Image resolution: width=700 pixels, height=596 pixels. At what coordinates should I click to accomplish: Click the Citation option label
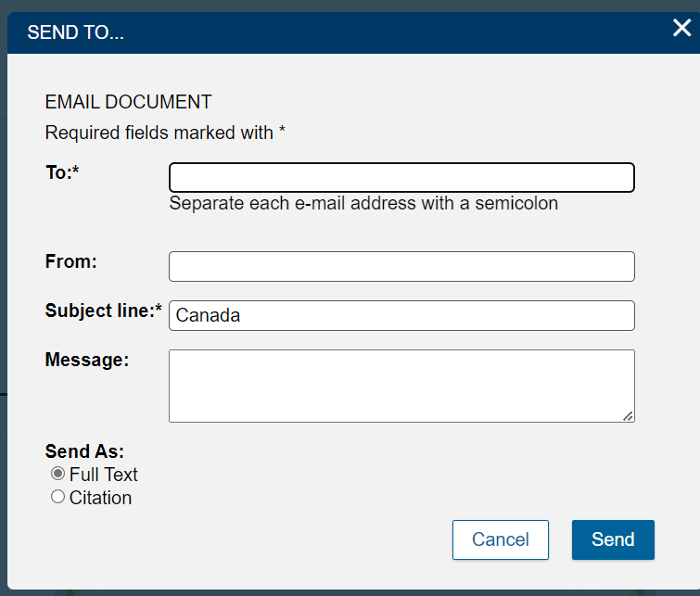100,498
